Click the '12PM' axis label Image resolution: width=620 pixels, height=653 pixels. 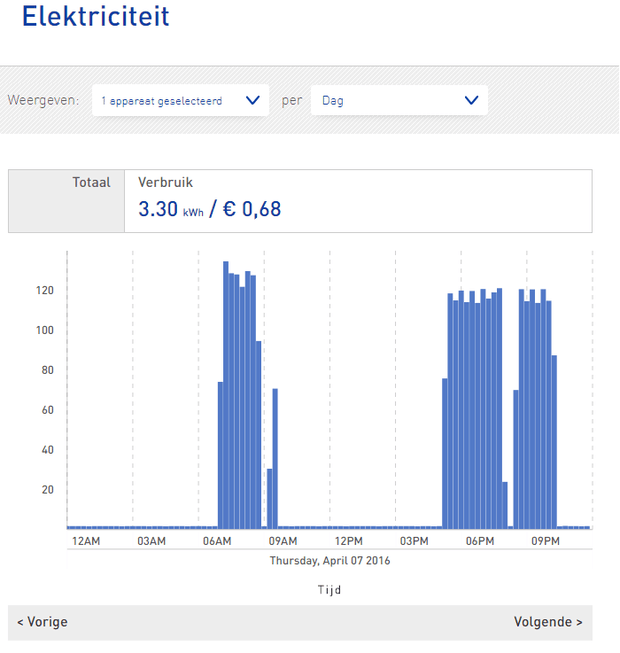pos(349,541)
